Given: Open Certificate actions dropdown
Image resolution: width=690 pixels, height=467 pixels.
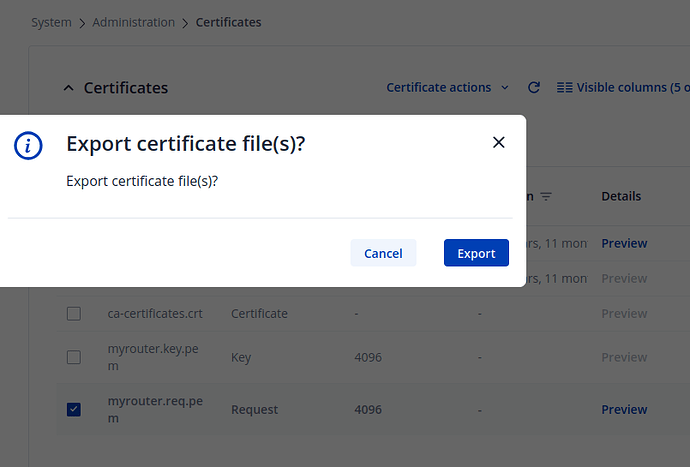Looking at the screenshot, I should pos(447,88).
